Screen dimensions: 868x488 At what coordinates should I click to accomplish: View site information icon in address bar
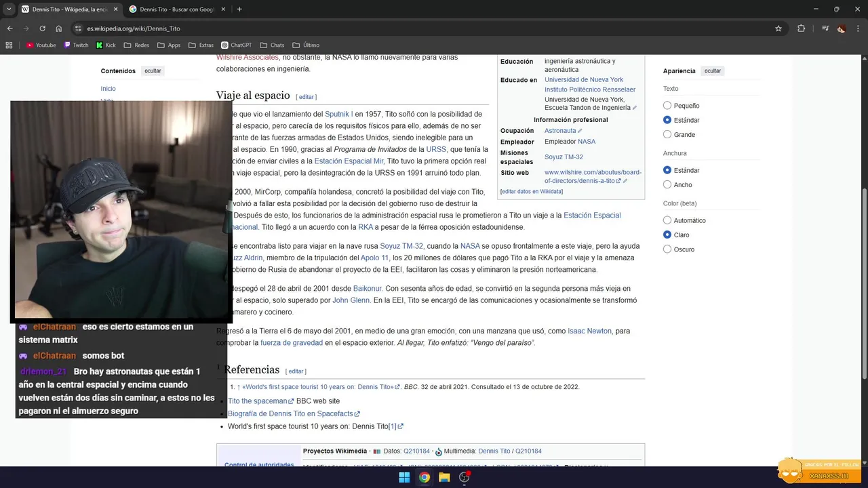click(x=78, y=28)
